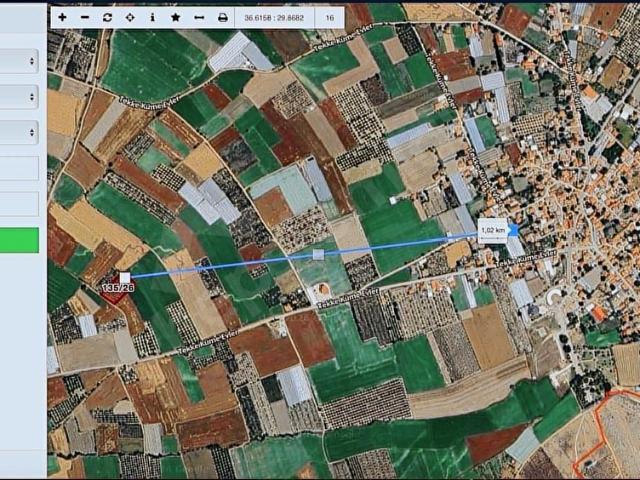The height and width of the screenshot is (480, 640).
Task: Click the green search button in side panel
Action: click(19, 240)
